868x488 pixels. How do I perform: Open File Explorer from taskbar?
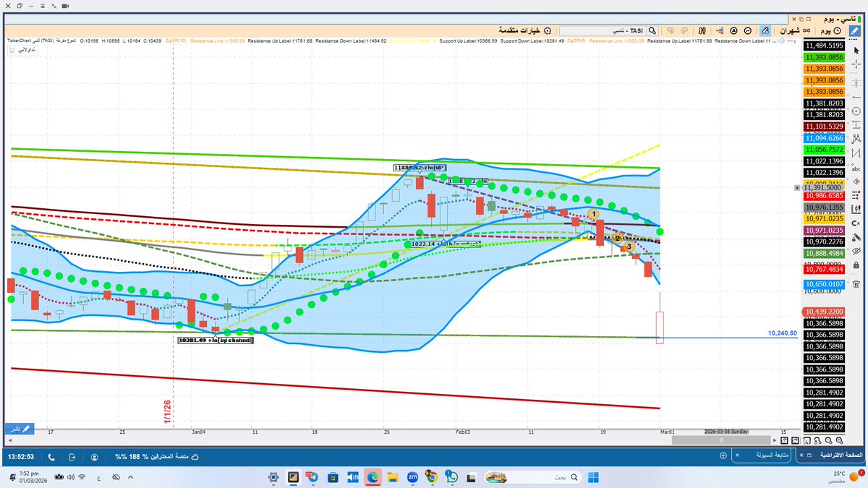392,477
